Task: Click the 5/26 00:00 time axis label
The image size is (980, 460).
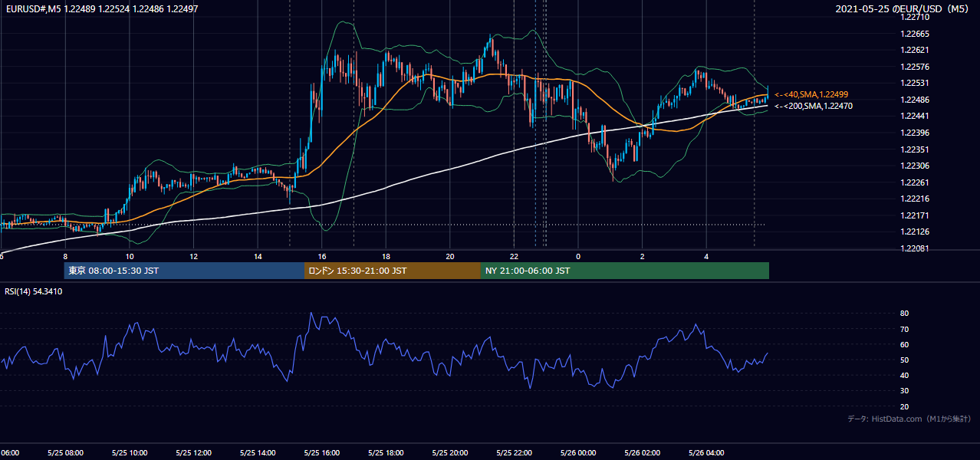Action: point(578,453)
